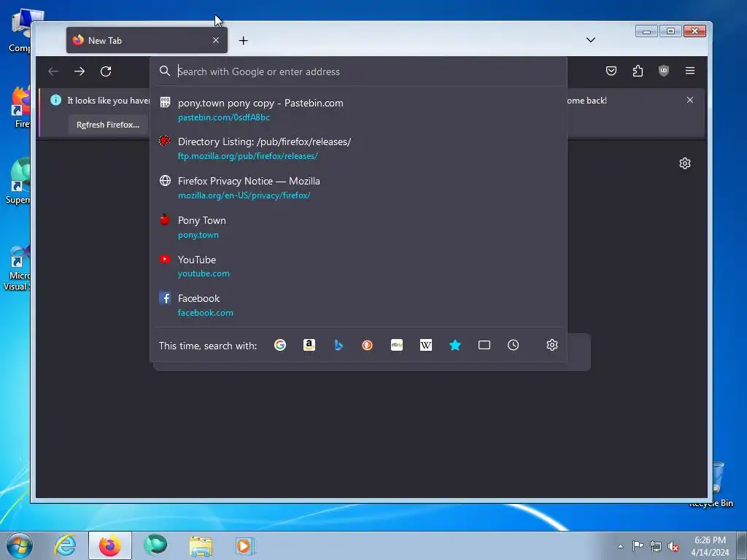This screenshot has height=560, width=747.
Task: Click the Action Center flag tray icon
Action: [x=638, y=546]
